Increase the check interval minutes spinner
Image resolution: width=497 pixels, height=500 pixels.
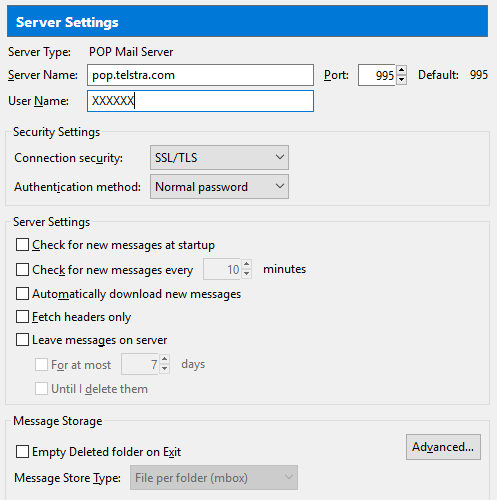[x=247, y=264]
